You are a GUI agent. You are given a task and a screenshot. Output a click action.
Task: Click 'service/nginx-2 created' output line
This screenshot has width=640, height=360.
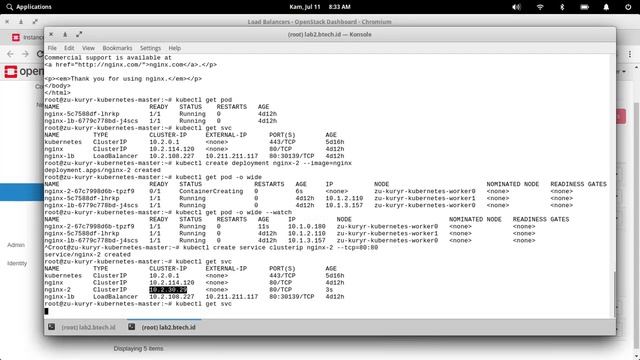click(x=87, y=255)
